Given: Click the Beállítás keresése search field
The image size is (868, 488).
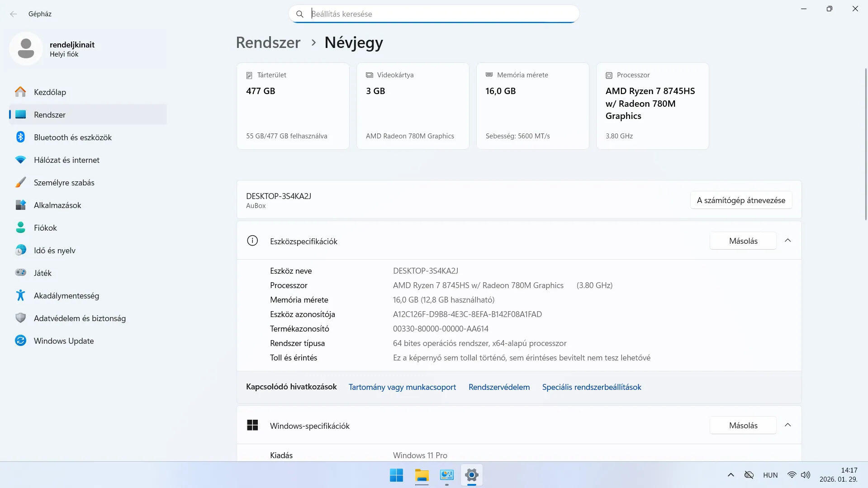Looking at the screenshot, I should (434, 14).
